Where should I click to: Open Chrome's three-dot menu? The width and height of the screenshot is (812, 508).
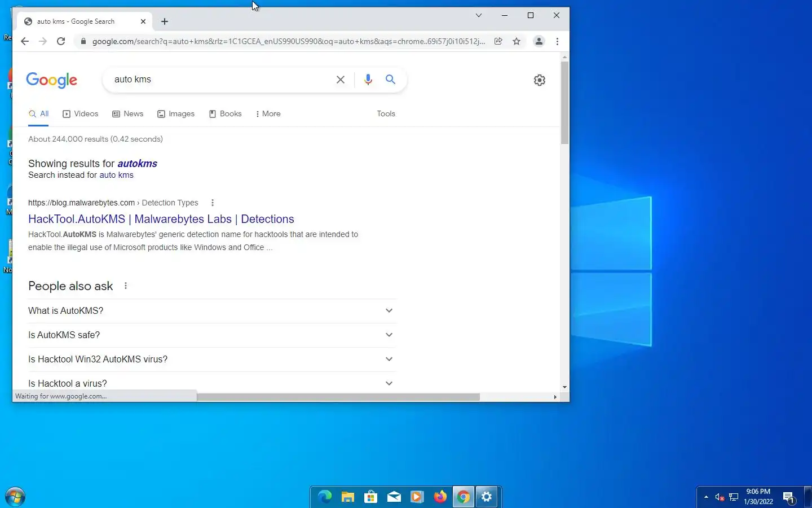click(x=557, y=41)
